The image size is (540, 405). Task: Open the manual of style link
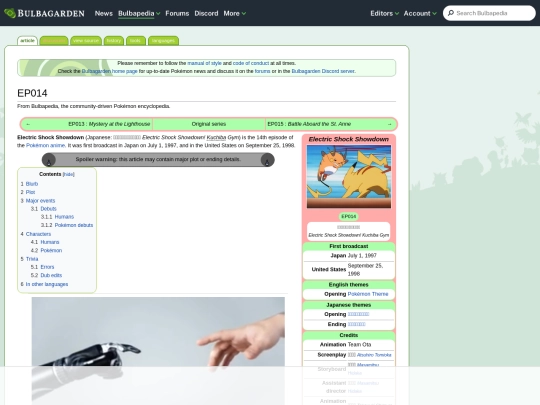coord(204,63)
